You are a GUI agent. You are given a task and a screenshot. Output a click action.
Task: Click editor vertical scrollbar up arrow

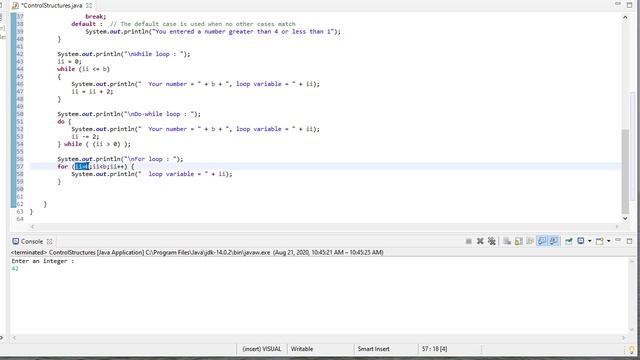click(x=625, y=17)
